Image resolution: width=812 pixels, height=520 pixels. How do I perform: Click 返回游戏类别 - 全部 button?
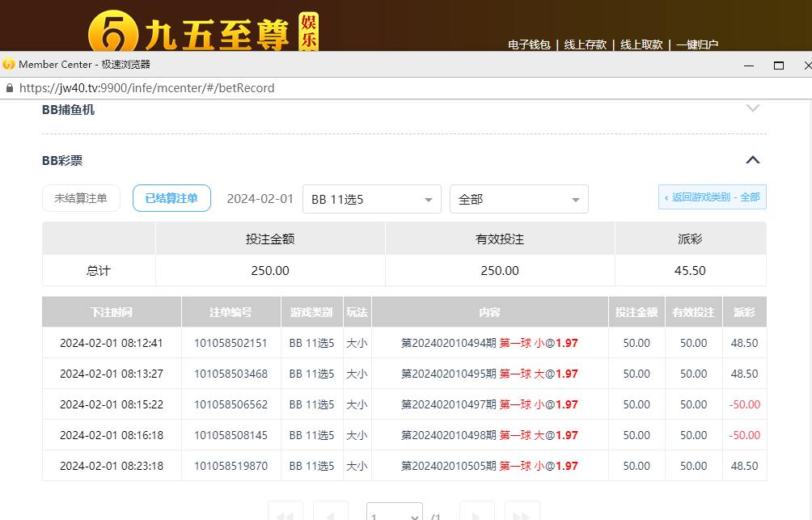click(713, 197)
